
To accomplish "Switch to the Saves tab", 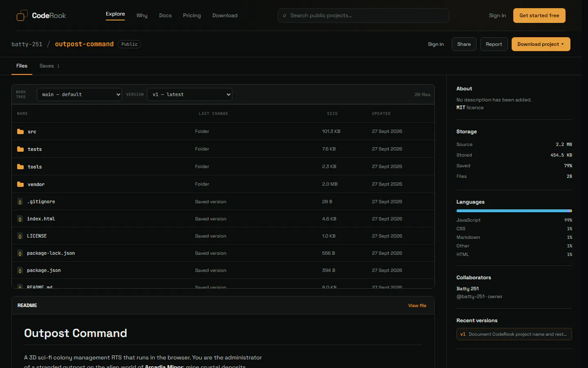I will (49, 66).
